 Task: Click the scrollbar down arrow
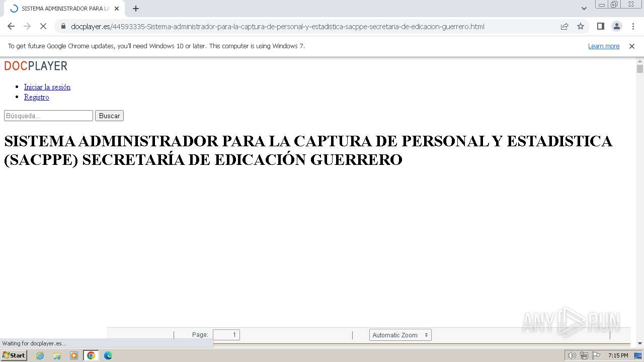click(640, 343)
